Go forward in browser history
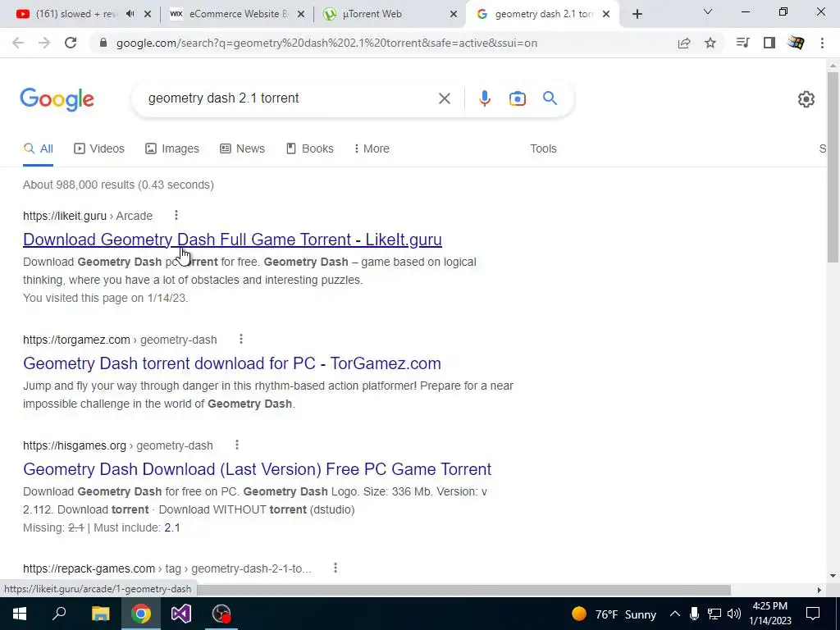Viewport: 840px width, 630px height. pyautogui.click(x=44, y=43)
